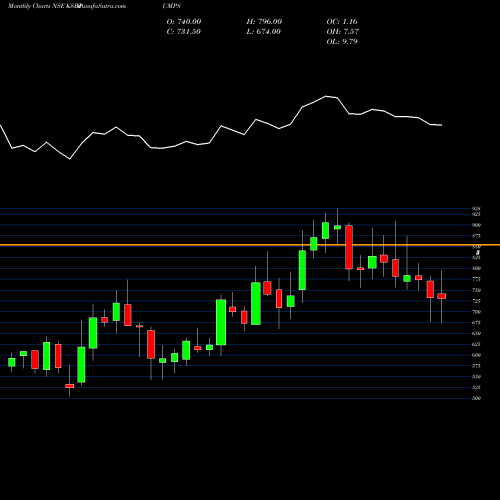The width and height of the screenshot is (500, 500).
Task: Click the 925 price axis label
Action: (x=476, y=214)
